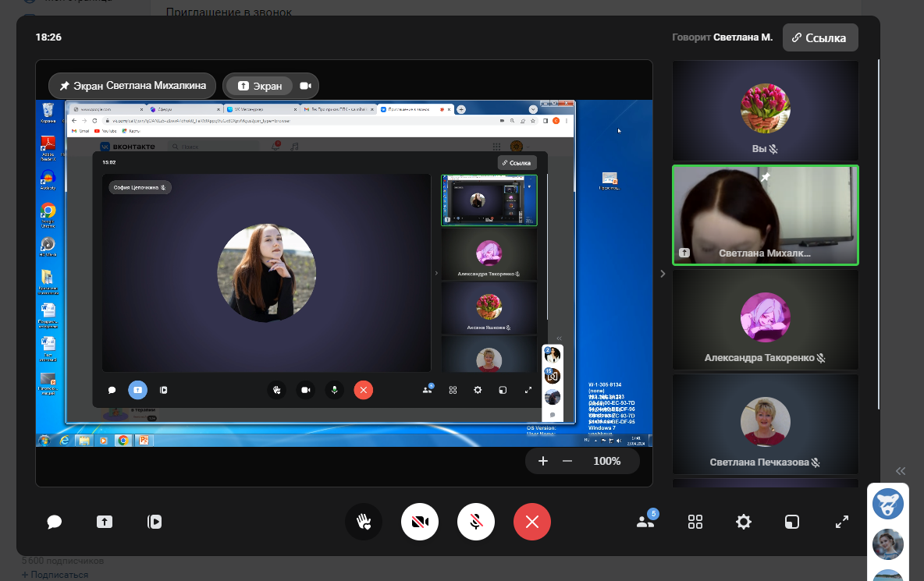Open the call recording option
The width and height of the screenshot is (924, 581).
click(155, 523)
